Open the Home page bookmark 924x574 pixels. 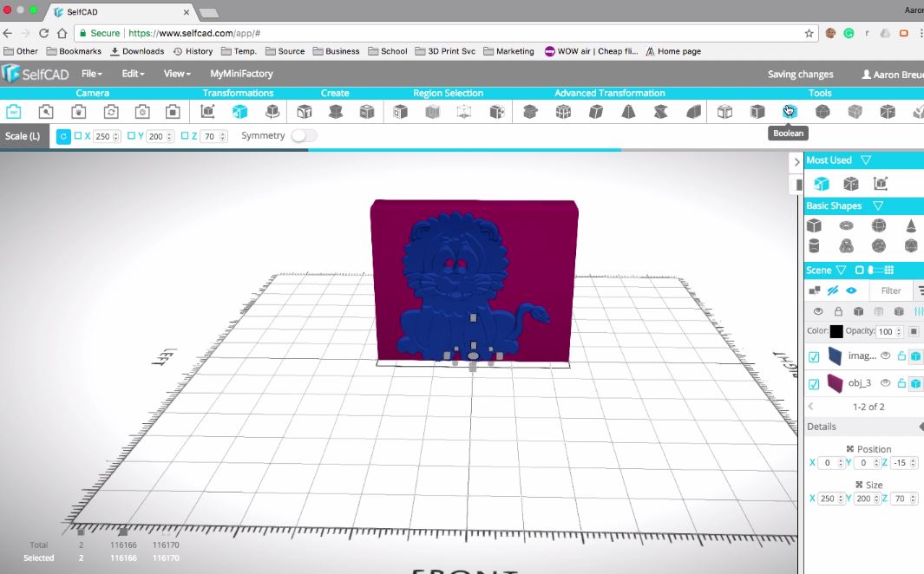coord(673,51)
